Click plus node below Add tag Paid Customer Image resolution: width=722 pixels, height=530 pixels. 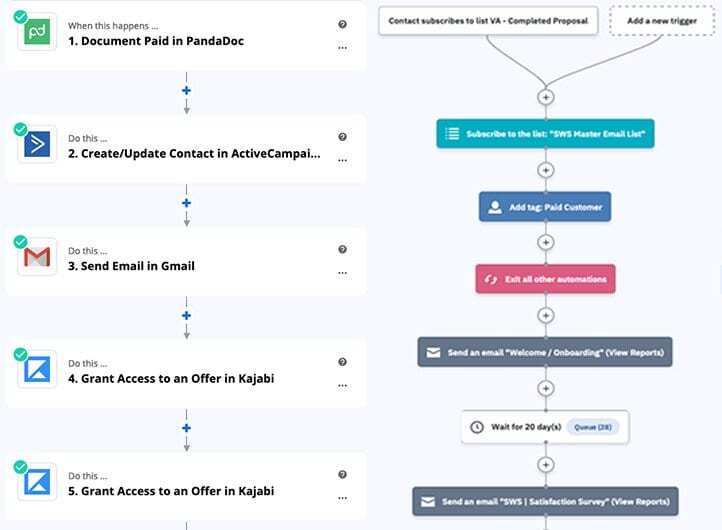click(546, 243)
